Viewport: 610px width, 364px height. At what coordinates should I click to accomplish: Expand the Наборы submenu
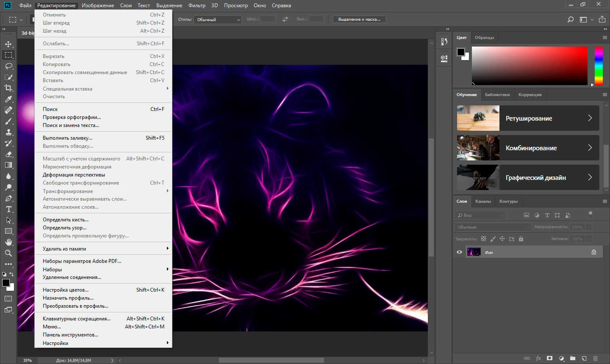point(103,269)
